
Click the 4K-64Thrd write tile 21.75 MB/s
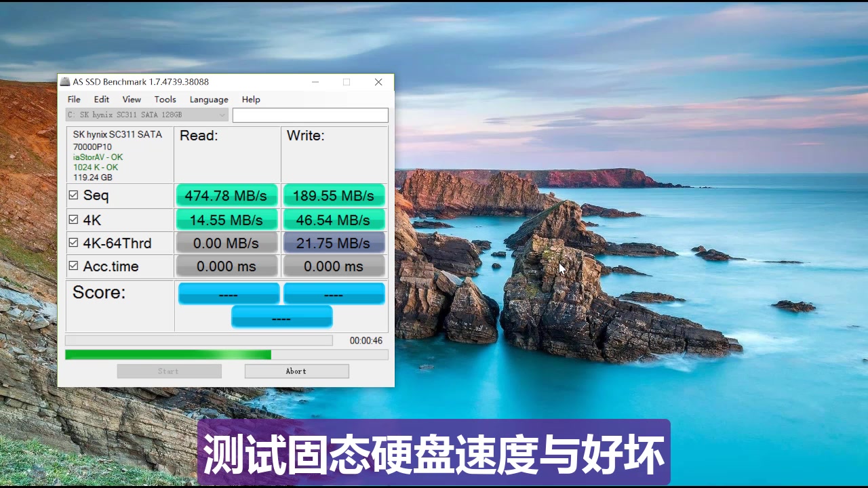click(x=334, y=243)
